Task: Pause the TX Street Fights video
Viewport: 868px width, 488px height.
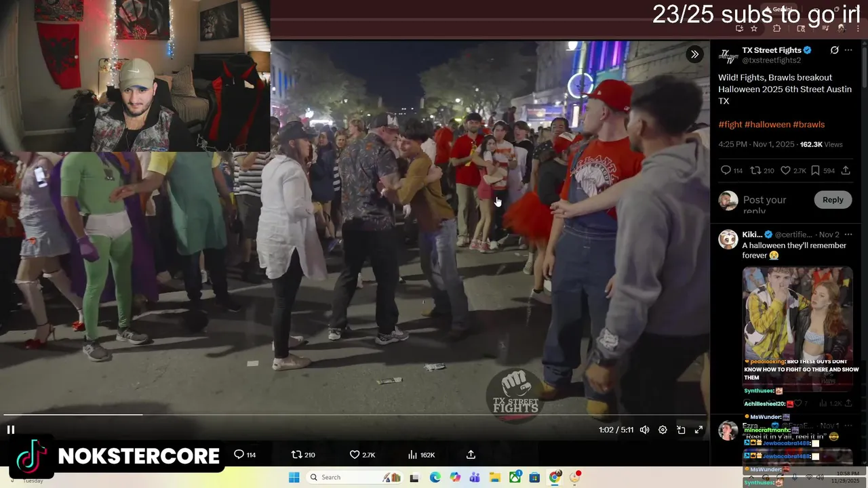Action: click(11, 430)
